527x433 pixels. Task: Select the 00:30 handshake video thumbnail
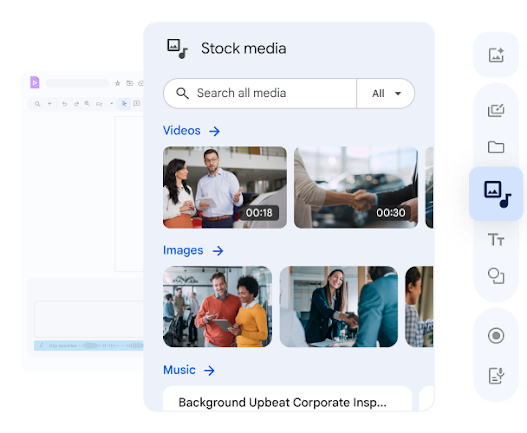pyautogui.click(x=356, y=187)
